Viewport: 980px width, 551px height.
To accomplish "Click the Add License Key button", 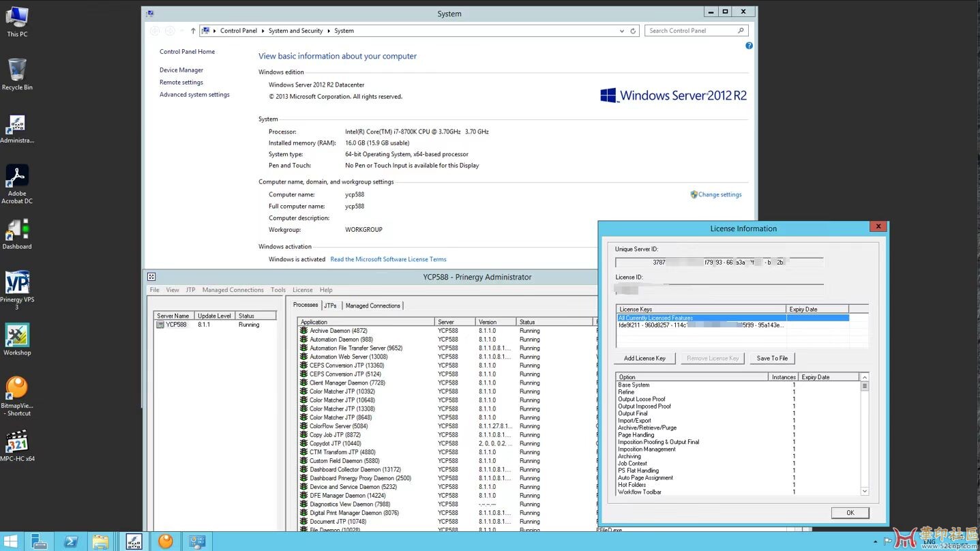I will 644,358.
